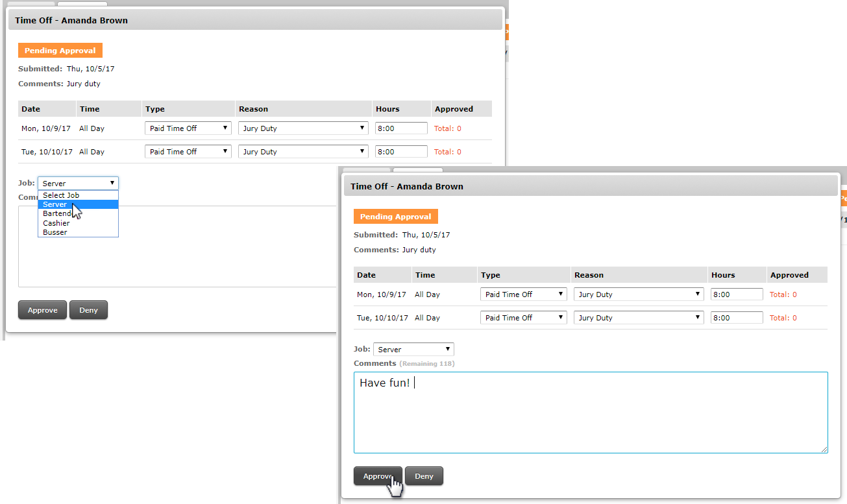This screenshot has width=847, height=504.
Task: Choose 'Bartender' option in Job list
Action: (x=78, y=213)
